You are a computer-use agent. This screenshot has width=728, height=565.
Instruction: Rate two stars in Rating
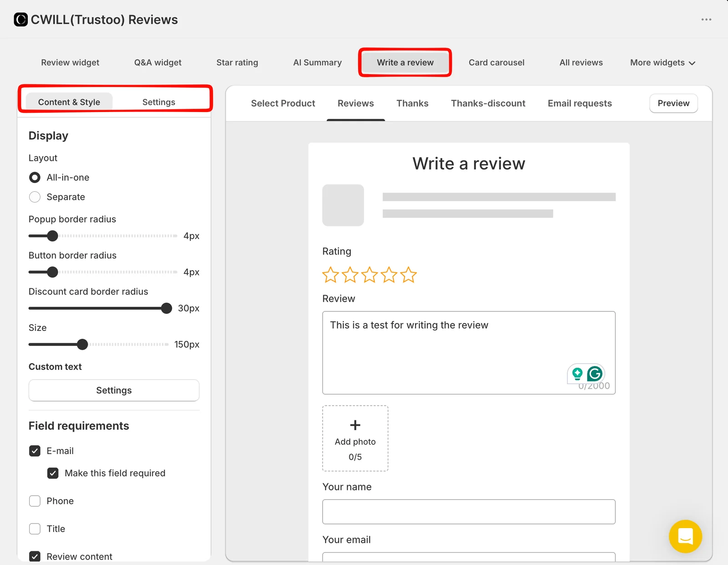(x=350, y=275)
